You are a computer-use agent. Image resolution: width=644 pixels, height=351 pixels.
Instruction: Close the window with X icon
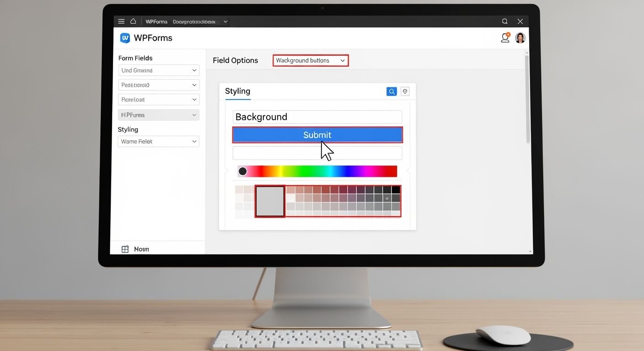point(520,21)
